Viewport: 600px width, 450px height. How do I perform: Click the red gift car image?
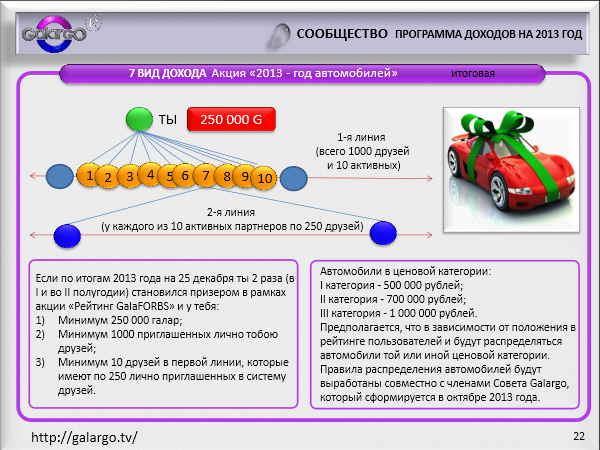[x=511, y=170]
